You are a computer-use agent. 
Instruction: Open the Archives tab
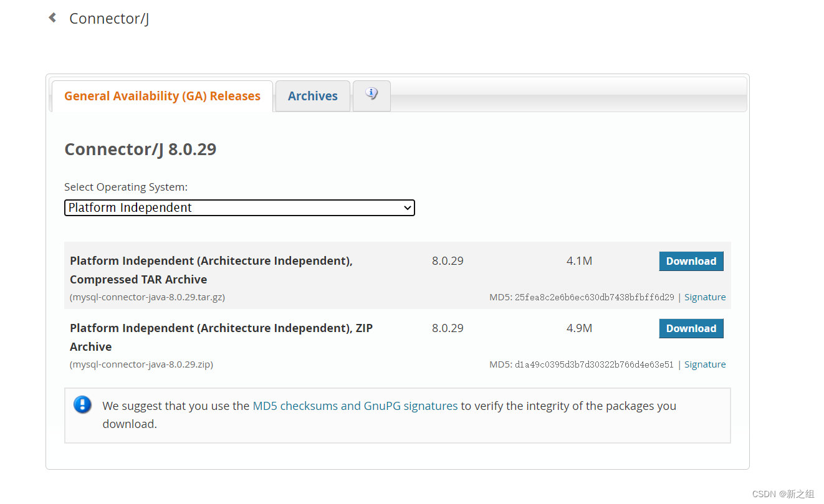(x=313, y=96)
